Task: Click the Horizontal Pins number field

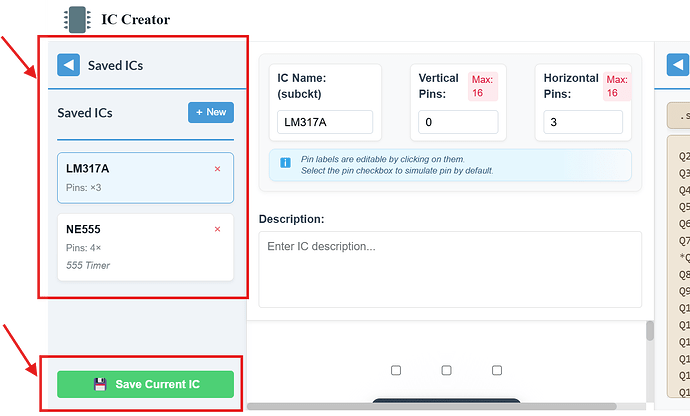Action: (583, 122)
